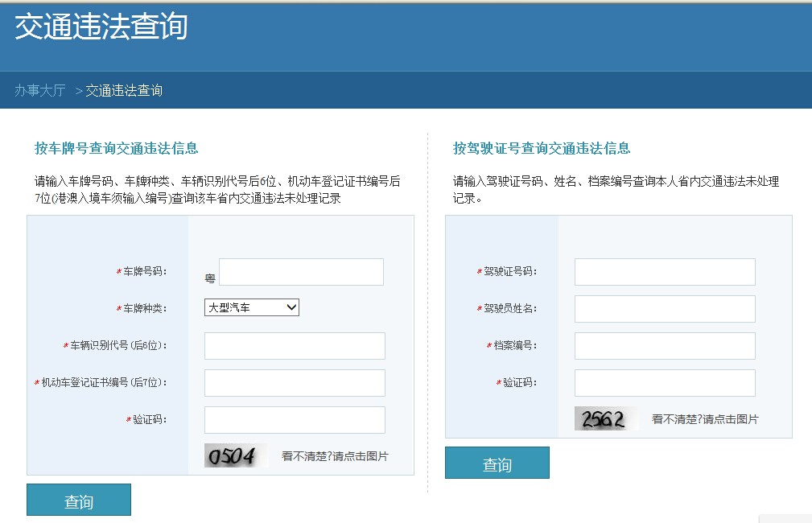Click 看不清楚?请点击图片 beside the 2562 captcha
The height and width of the screenshot is (523, 812).
pyautogui.click(x=705, y=419)
